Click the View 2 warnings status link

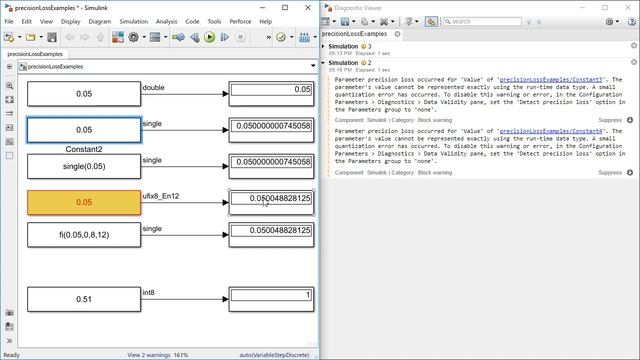[x=149, y=355]
